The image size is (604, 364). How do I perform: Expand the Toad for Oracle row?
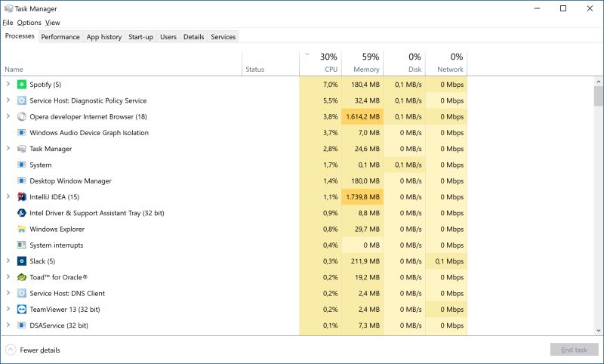tap(8, 277)
